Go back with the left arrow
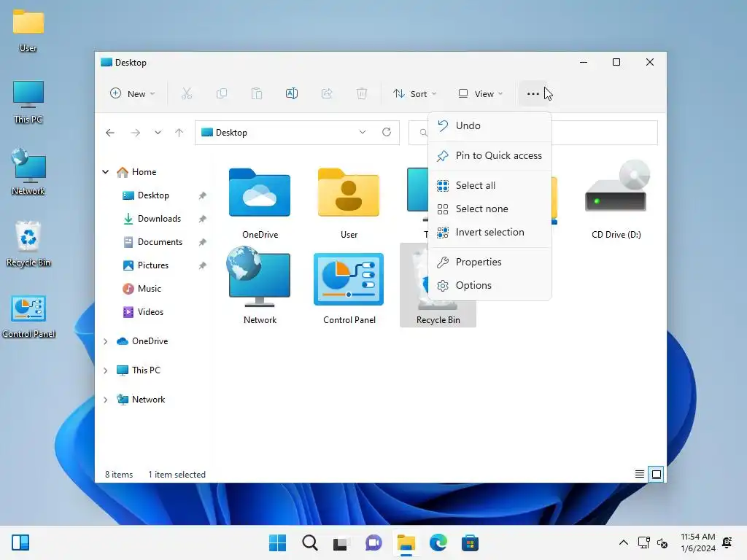Viewport: 747px width, 560px height. tap(110, 133)
